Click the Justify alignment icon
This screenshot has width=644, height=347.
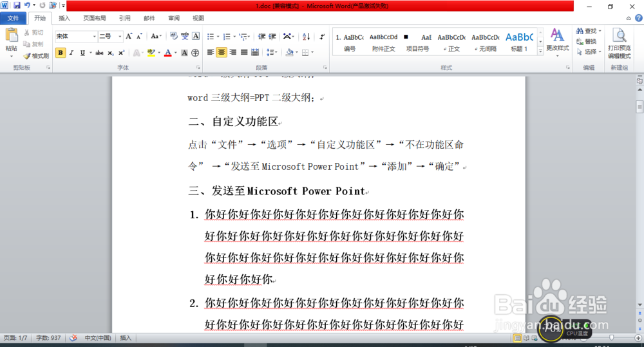(x=243, y=53)
